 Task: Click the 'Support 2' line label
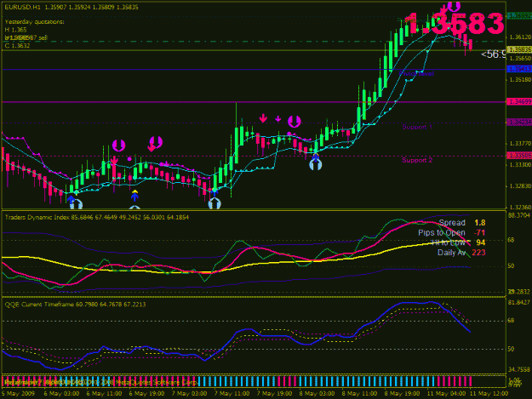(x=417, y=160)
